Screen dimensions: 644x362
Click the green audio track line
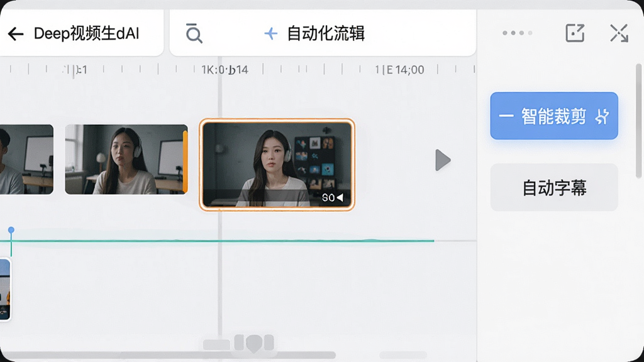[x=217, y=241]
